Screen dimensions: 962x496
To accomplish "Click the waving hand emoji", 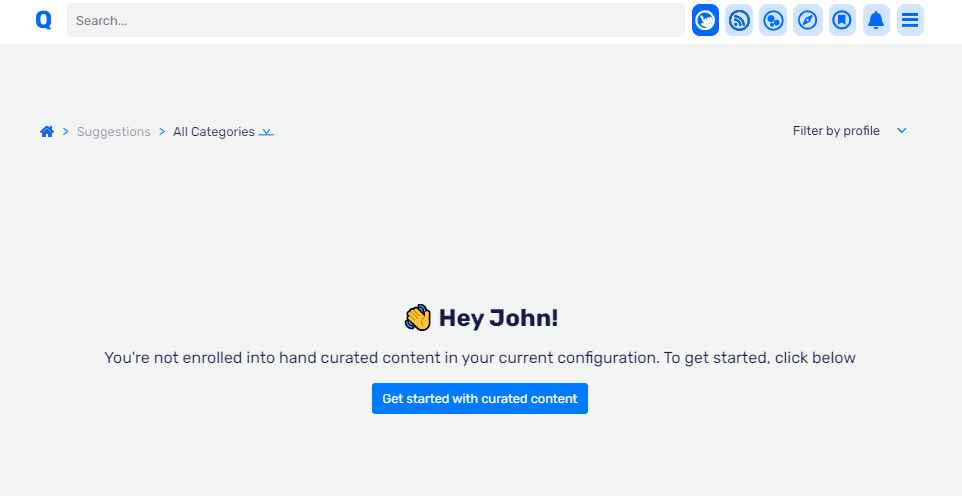I will pyautogui.click(x=418, y=318).
